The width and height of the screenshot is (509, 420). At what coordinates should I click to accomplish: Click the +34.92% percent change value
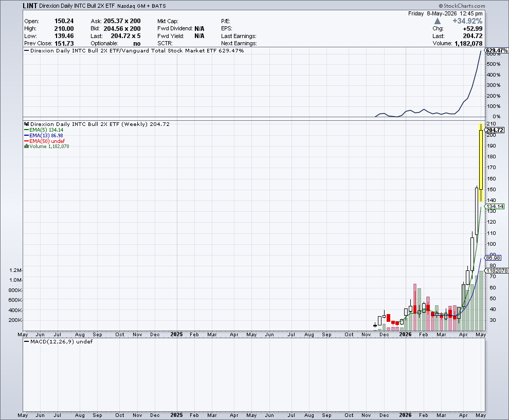point(467,21)
